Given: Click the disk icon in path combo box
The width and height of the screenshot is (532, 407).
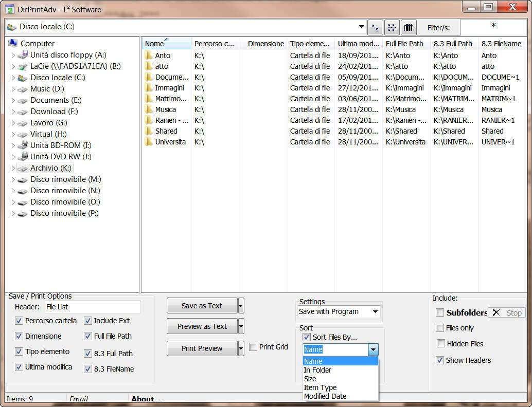Looking at the screenshot, I should tap(12, 27).
